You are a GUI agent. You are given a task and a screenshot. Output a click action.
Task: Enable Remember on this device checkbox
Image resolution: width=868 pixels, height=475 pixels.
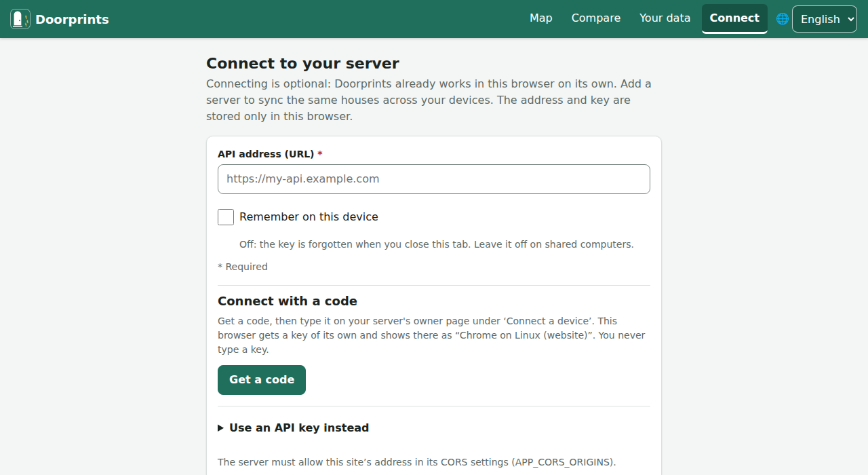(x=226, y=217)
